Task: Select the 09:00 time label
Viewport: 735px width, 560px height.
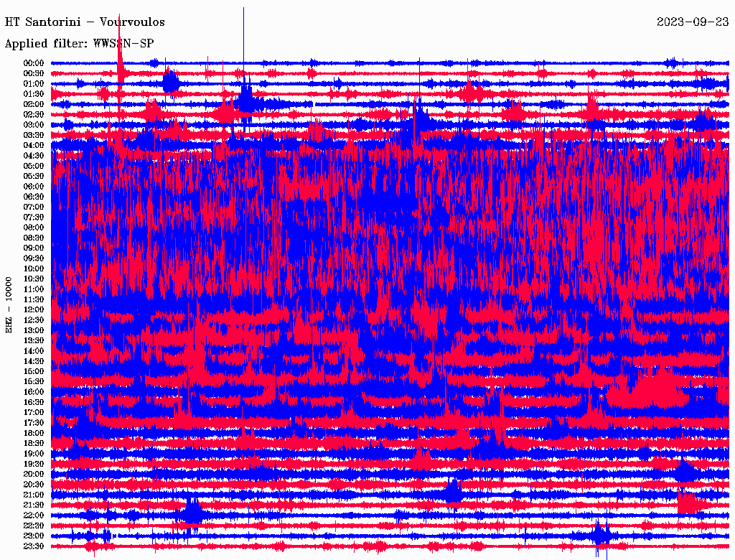Action: pos(33,248)
